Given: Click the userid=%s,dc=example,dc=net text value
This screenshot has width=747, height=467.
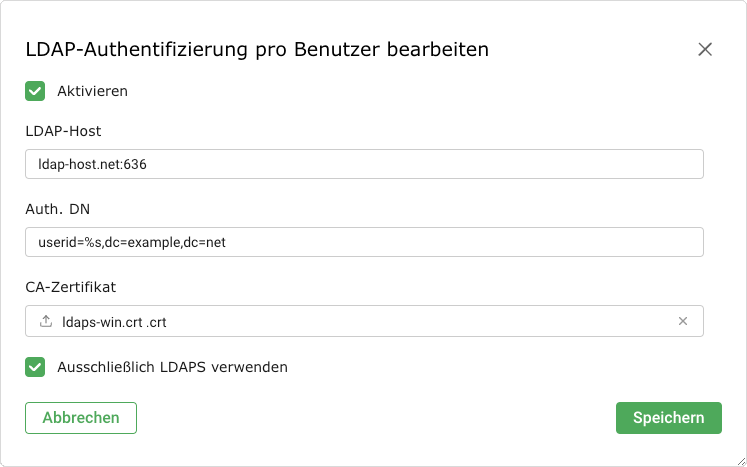Looking at the screenshot, I should coord(133,242).
